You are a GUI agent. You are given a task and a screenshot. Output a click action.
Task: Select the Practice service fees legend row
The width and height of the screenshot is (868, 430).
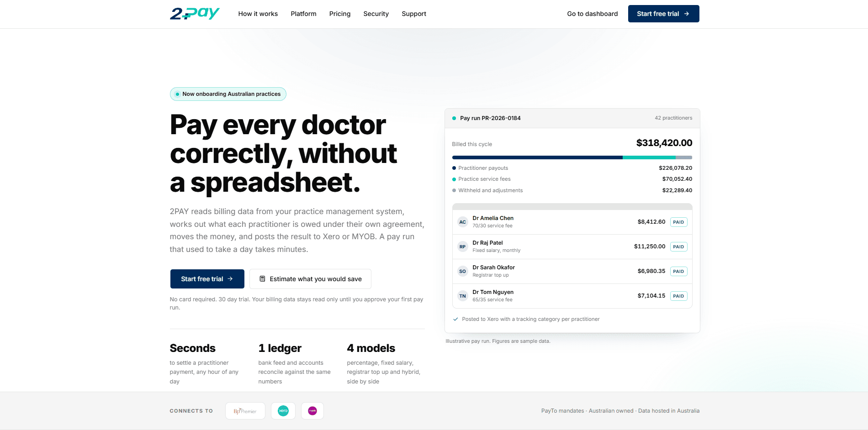point(572,179)
